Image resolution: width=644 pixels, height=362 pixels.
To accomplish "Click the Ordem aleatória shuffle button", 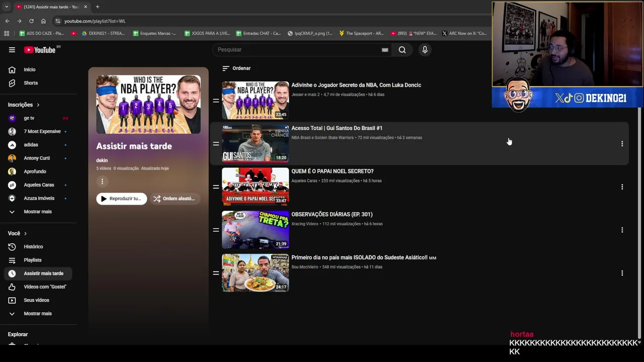I will click(x=176, y=199).
